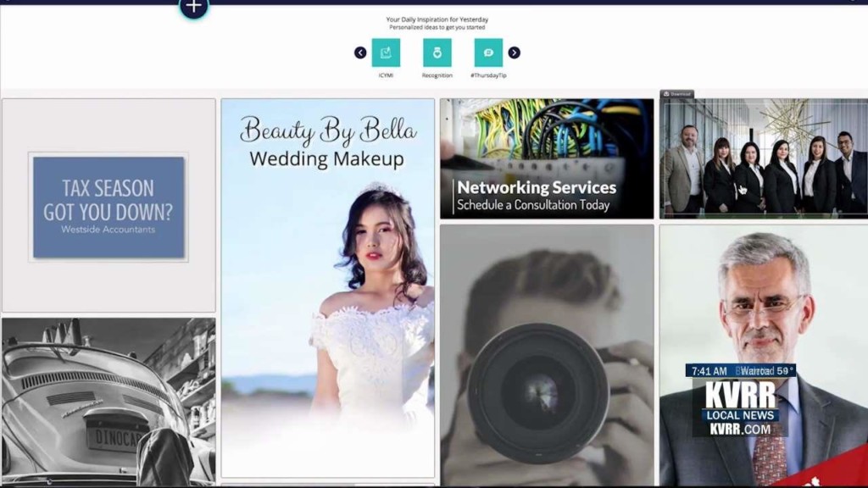Open the Beauty By Bella Wedding Makeup design
The width and height of the screenshot is (868, 488).
(x=328, y=288)
